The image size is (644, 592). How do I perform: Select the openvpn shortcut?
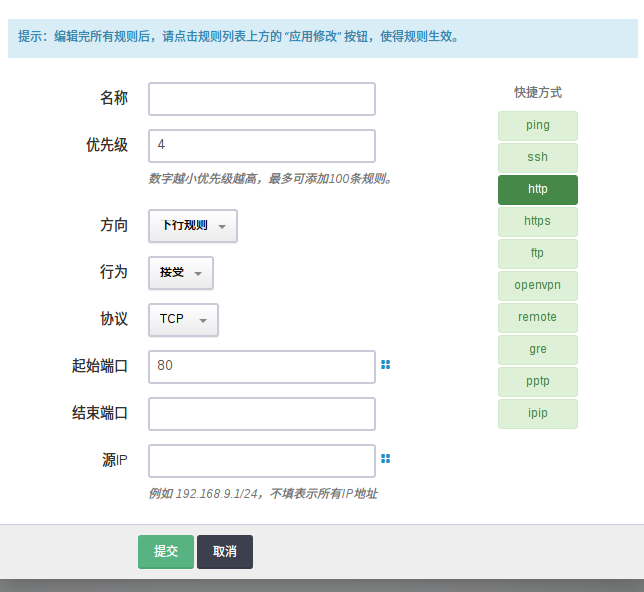[538, 285]
